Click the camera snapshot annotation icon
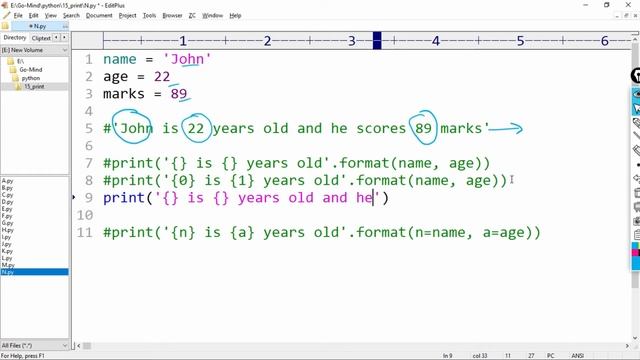 (636, 221)
